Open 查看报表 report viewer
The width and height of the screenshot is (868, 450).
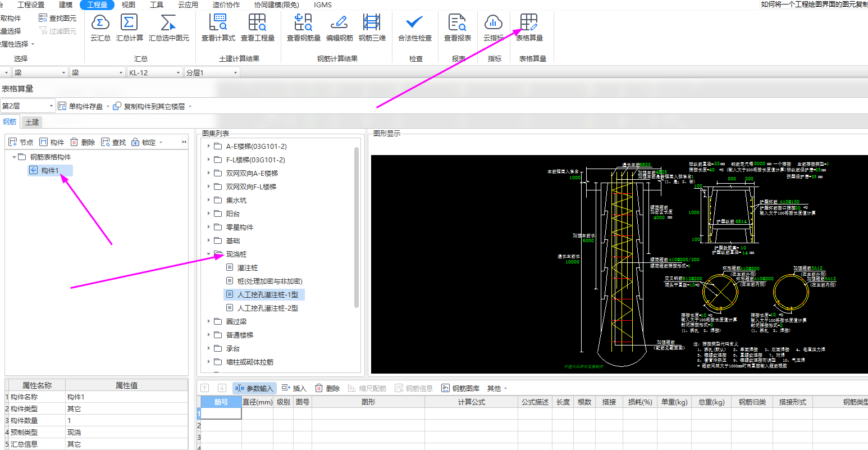457,28
